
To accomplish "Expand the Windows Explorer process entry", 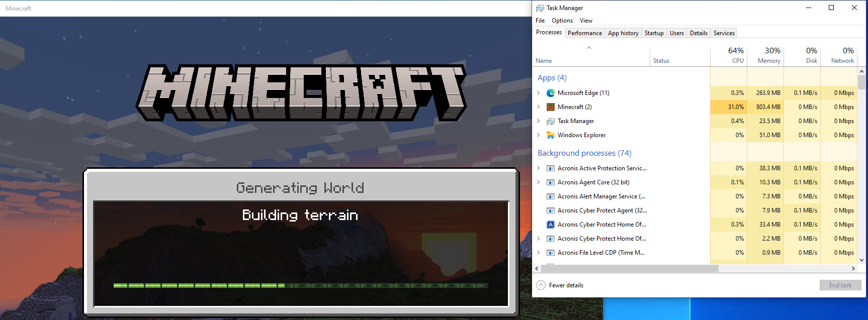I will pos(539,135).
